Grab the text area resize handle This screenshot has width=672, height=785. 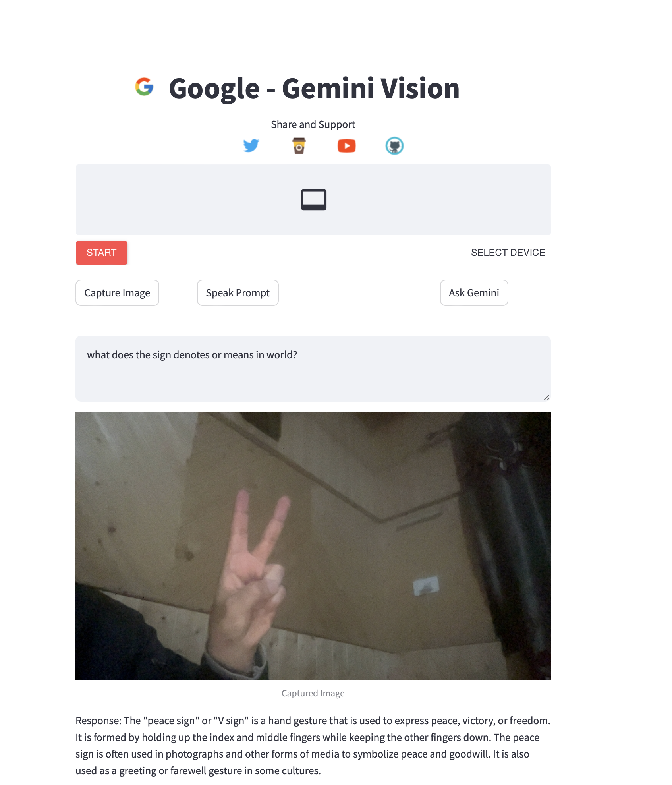point(546,398)
